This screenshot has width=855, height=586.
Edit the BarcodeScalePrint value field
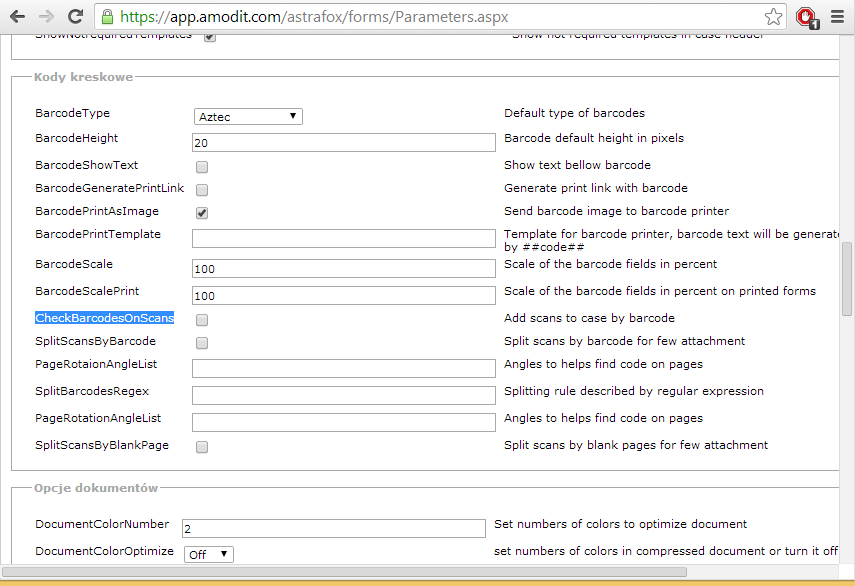point(344,295)
